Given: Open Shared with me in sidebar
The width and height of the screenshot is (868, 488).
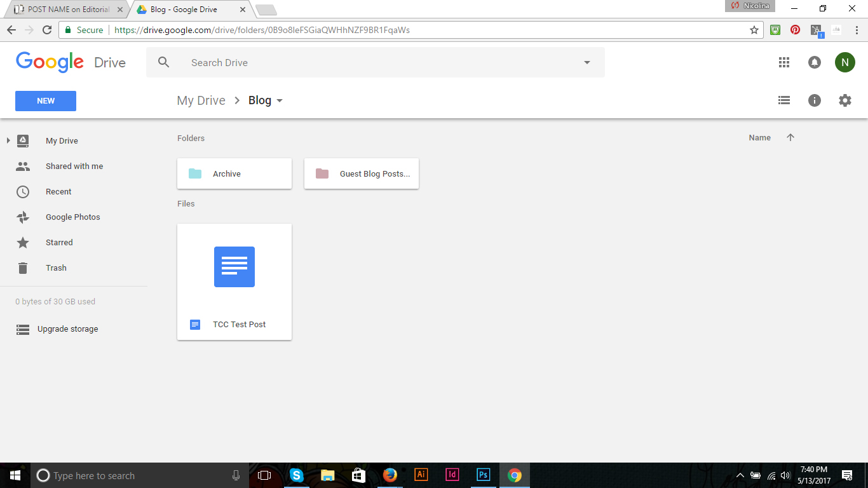Looking at the screenshot, I should [74, 166].
